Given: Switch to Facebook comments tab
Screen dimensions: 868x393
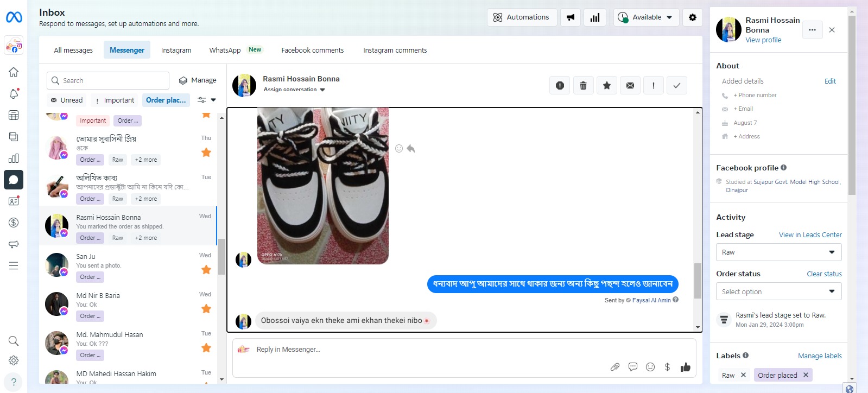Looking at the screenshot, I should pos(313,50).
